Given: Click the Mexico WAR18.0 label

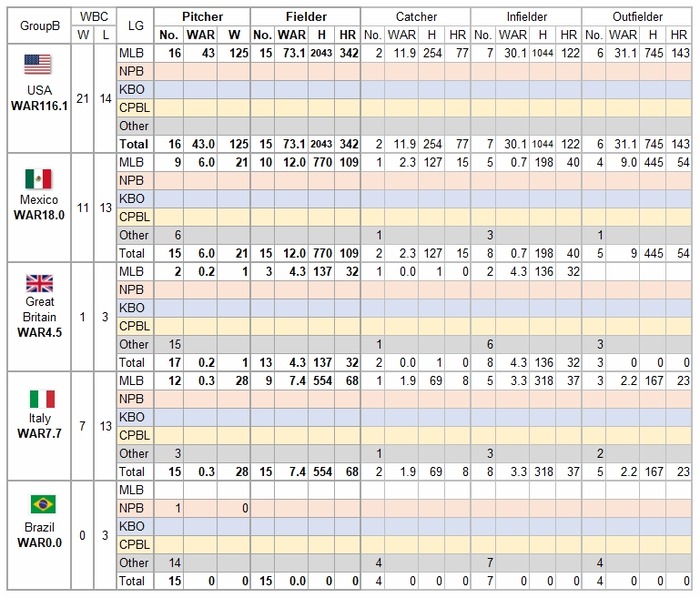Looking at the screenshot, I should (x=39, y=207).
